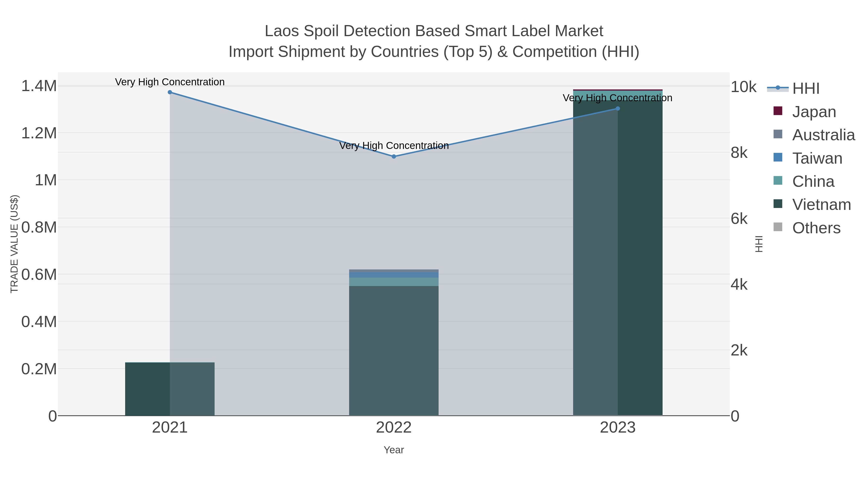This screenshot has width=868, height=488.
Task: Click the TRADE VALUE (US$) axis title
Action: click(x=14, y=244)
